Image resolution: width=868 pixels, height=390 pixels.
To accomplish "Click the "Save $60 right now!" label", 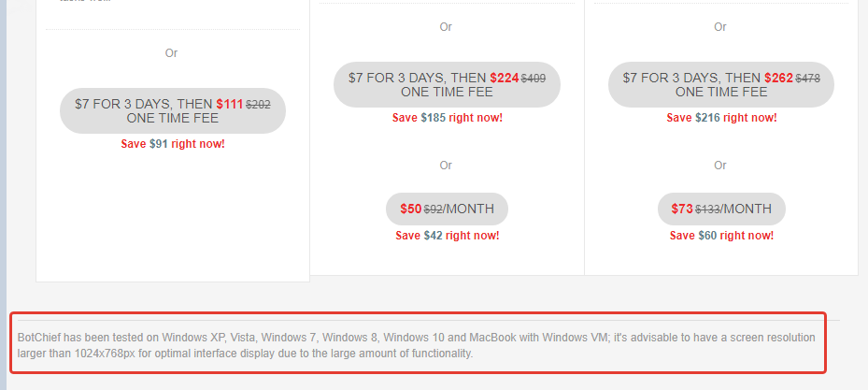I will tap(721, 236).
